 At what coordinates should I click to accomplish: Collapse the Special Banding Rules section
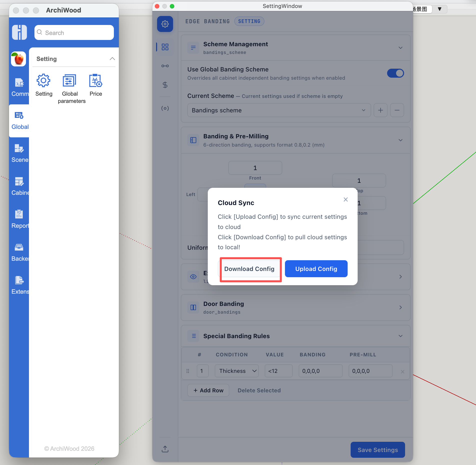(x=401, y=336)
